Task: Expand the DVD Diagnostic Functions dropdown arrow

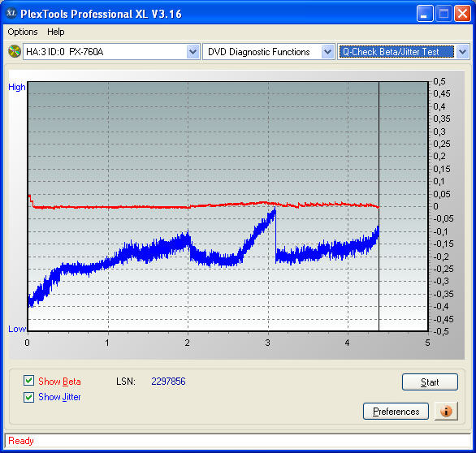Action: click(x=327, y=52)
